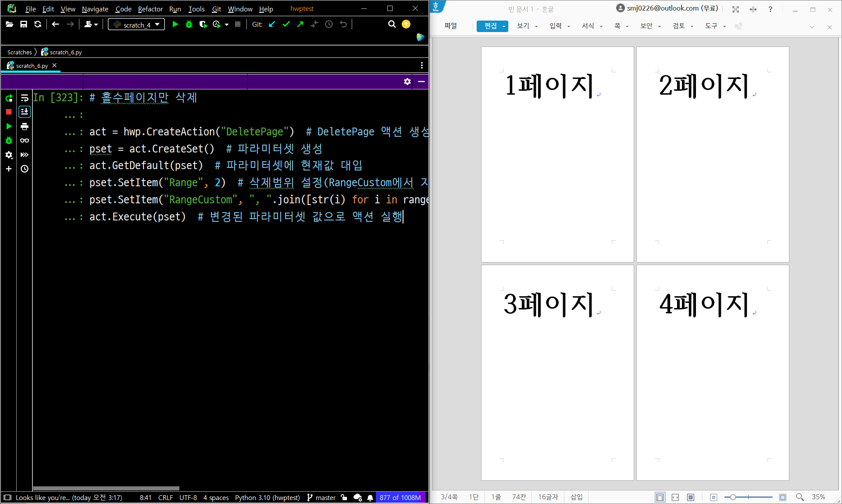Open the 서식 menu in Hangul
This screenshot has height=504, width=842.
[588, 26]
